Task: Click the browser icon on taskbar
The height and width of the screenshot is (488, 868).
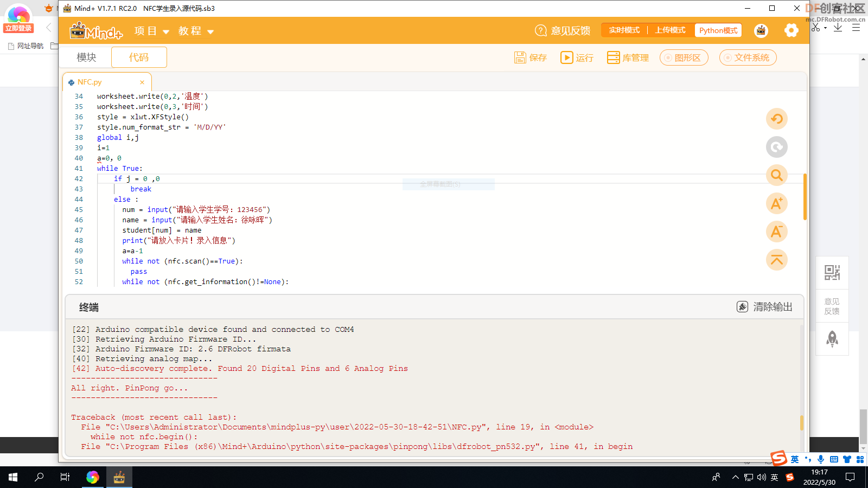Action: [x=93, y=477]
